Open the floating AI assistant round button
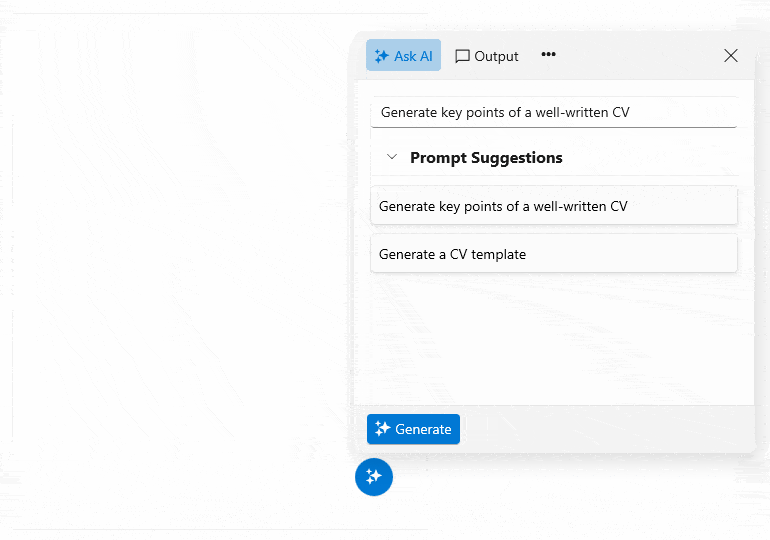The image size is (770, 540). click(x=374, y=477)
